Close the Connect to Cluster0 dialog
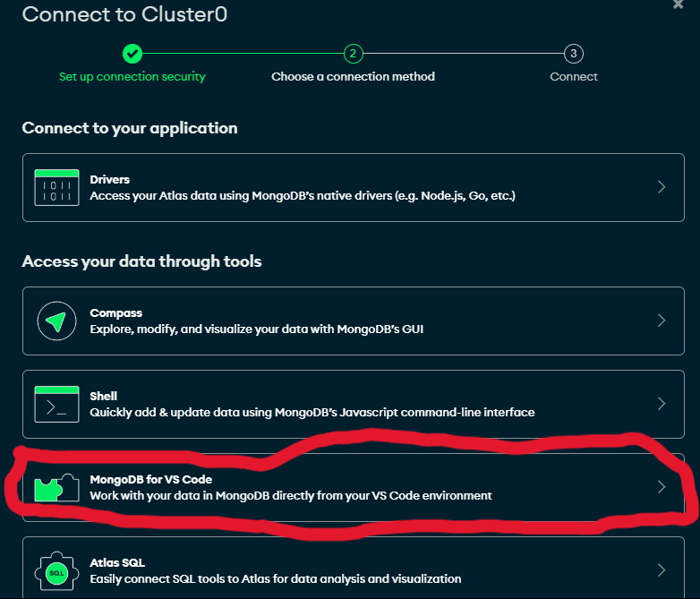This screenshot has height=599, width=700. pos(679,4)
